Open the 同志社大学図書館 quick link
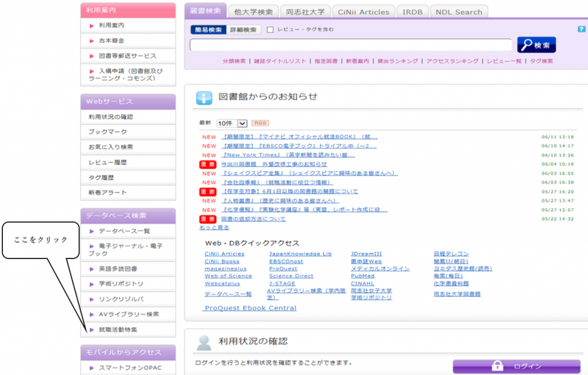Viewport: 588px width, 375px height. pyautogui.click(x=457, y=294)
